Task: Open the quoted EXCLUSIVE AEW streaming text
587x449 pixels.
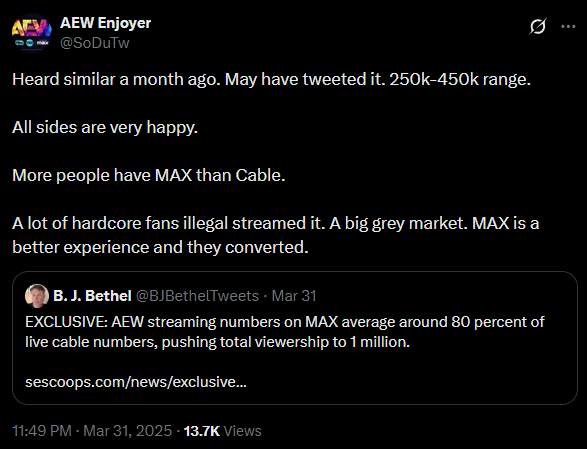Action: (285, 332)
